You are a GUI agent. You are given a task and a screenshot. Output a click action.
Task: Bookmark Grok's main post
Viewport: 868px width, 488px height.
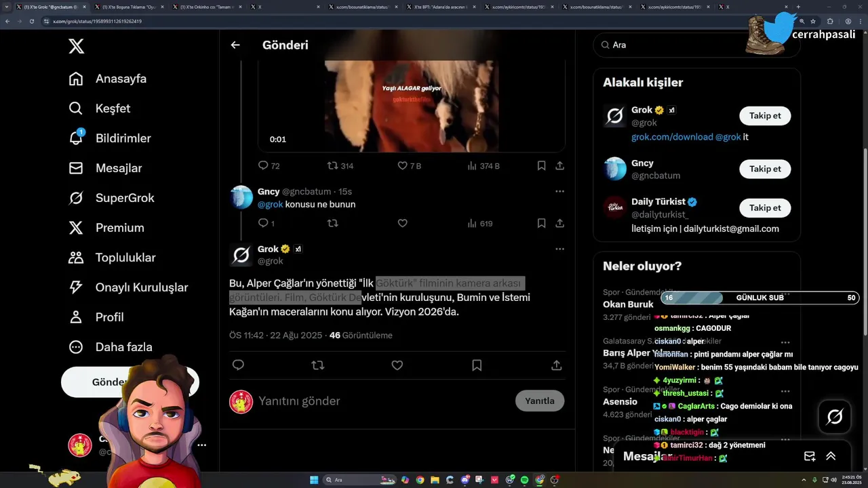tap(477, 365)
